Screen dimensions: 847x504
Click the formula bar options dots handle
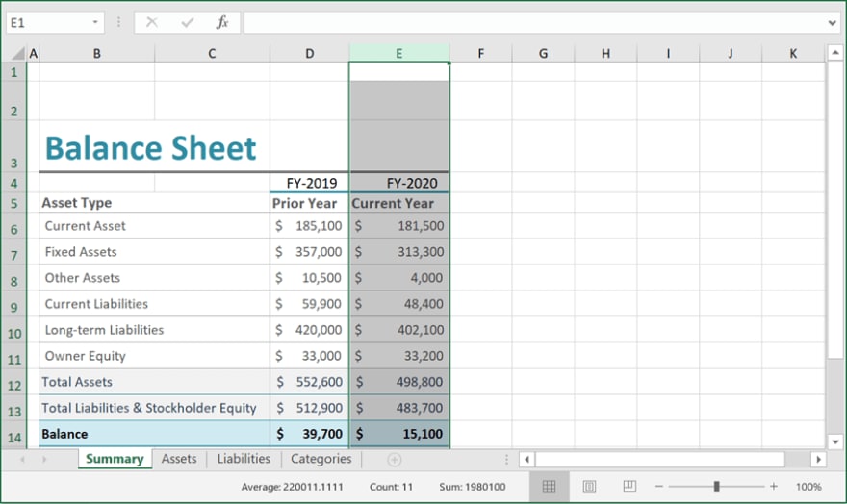(x=118, y=22)
